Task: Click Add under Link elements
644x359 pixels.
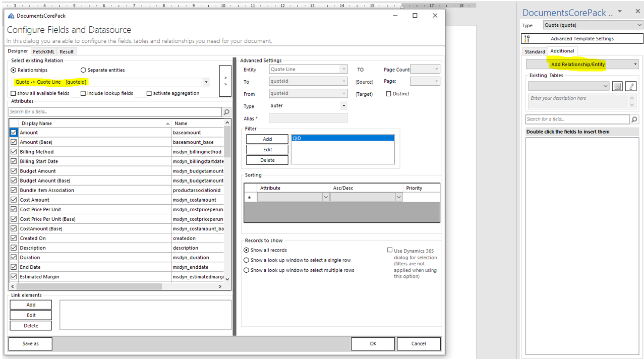Action: coord(31,305)
